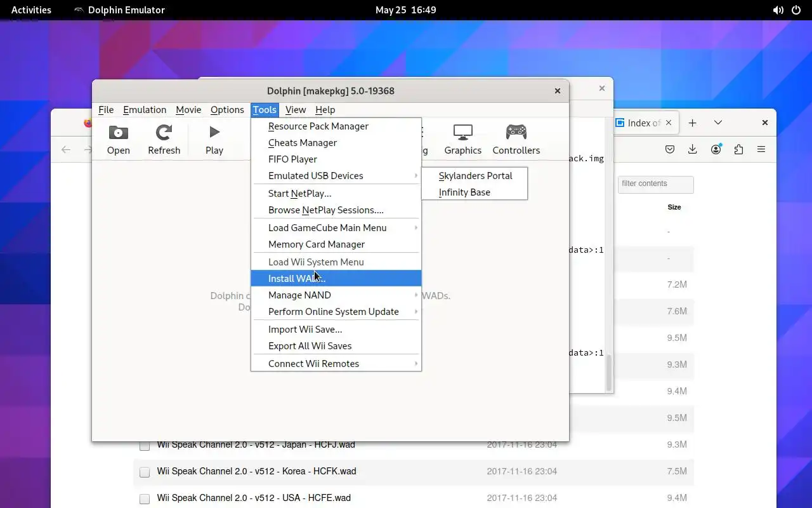
Task: Open the Options menu
Action: tap(227, 110)
